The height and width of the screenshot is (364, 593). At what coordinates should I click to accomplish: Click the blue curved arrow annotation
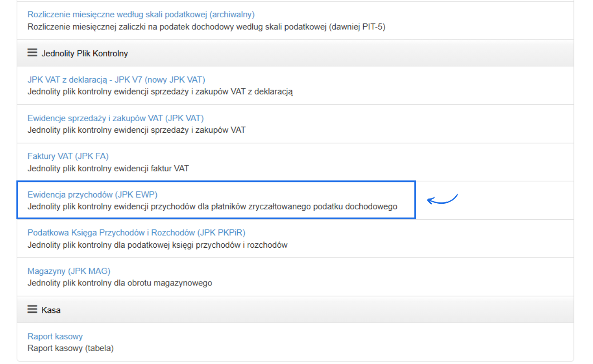coord(442,199)
